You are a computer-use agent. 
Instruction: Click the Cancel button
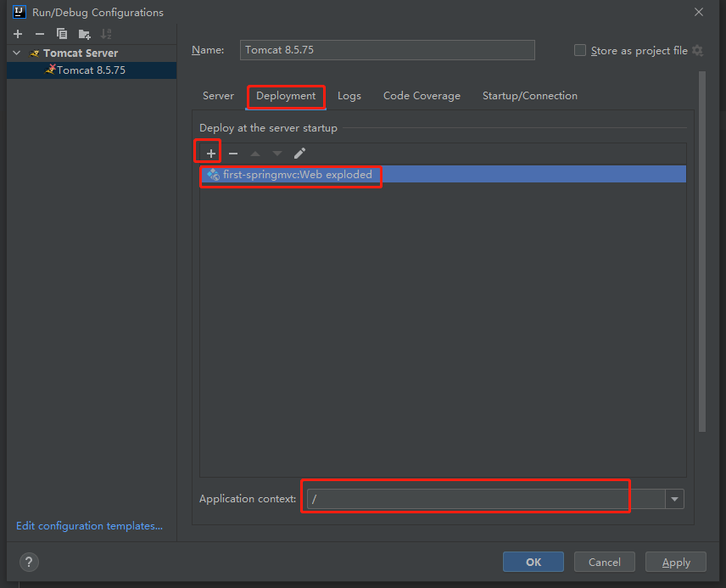[604, 562]
